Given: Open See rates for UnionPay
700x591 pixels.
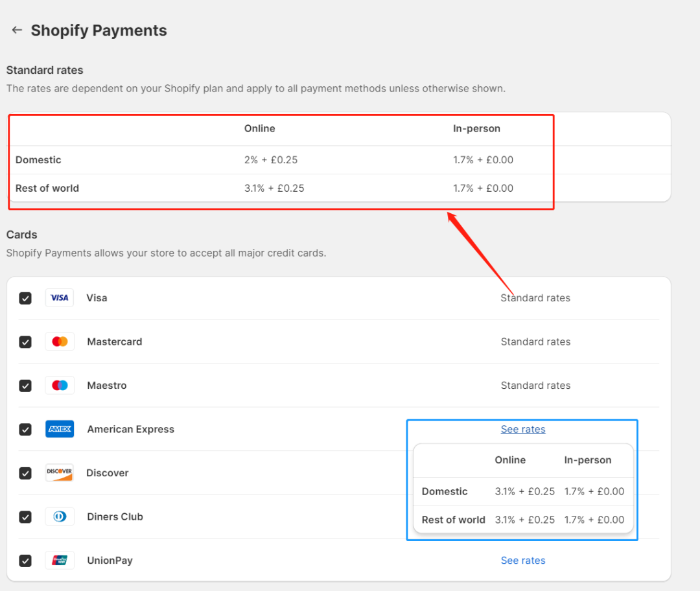Looking at the screenshot, I should 523,561.
